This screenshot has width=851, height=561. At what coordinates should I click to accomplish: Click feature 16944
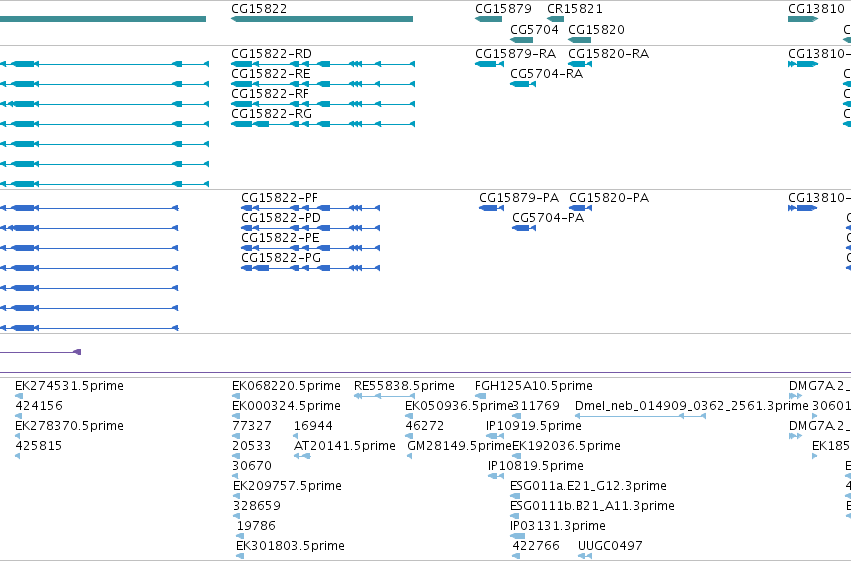tap(297, 436)
